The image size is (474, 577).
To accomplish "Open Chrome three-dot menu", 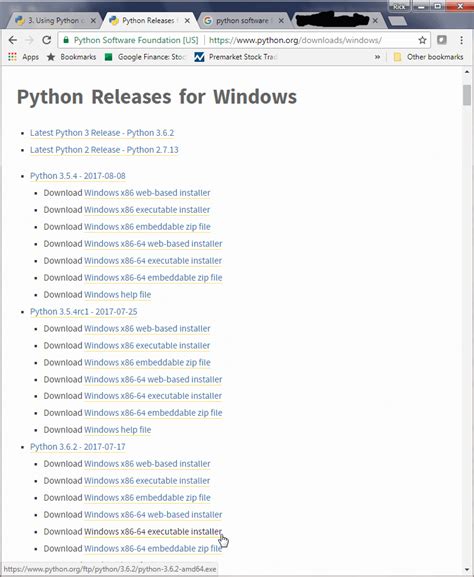I will click(461, 40).
